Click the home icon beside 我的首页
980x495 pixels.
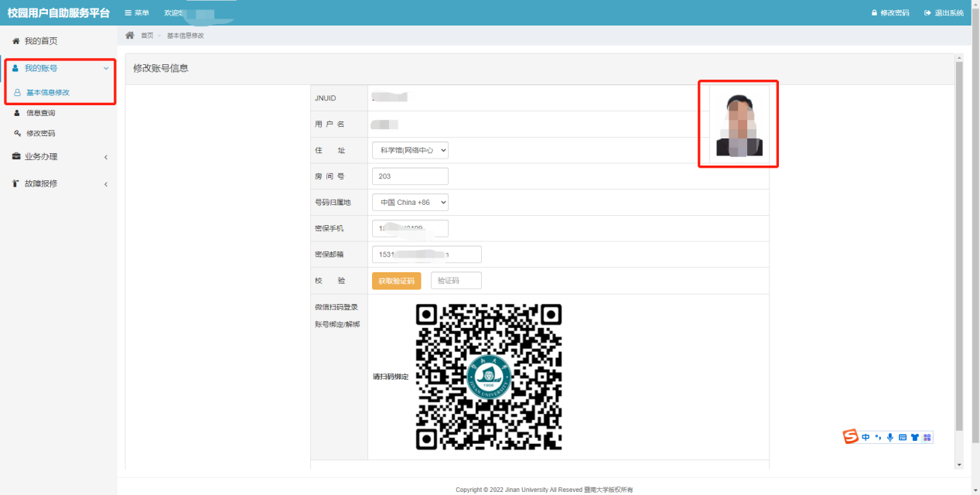point(15,41)
